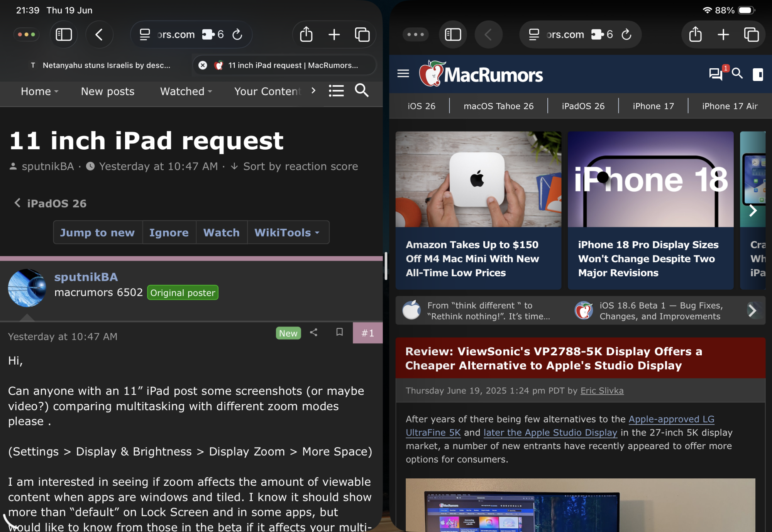Open Eric Slivka author link
Image resolution: width=772 pixels, height=532 pixels.
602,390
